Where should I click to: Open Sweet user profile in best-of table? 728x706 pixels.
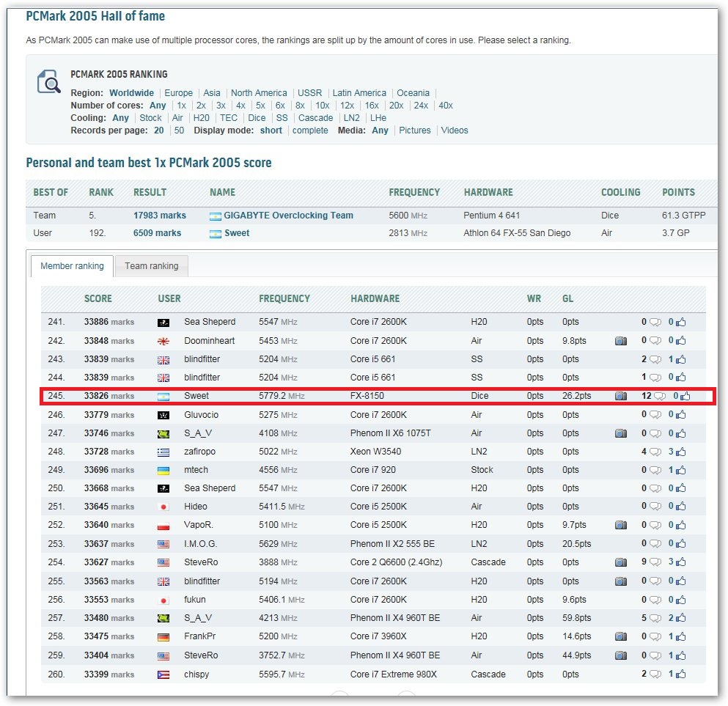(x=237, y=233)
